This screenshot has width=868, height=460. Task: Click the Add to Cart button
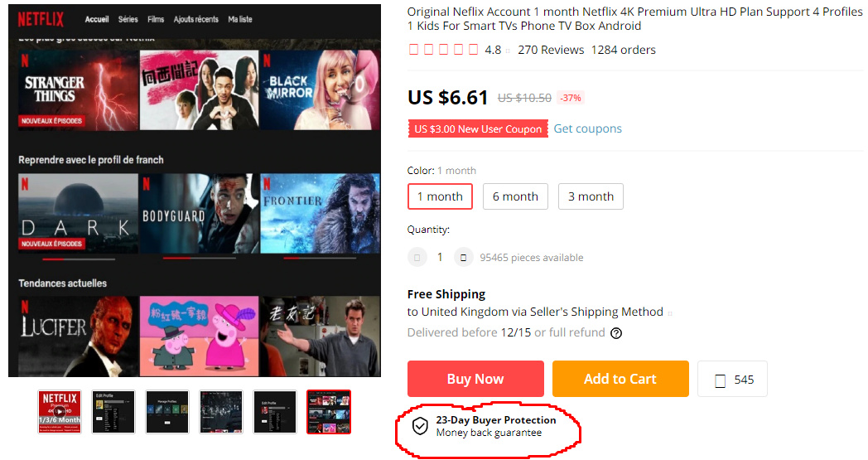[620, 379]
